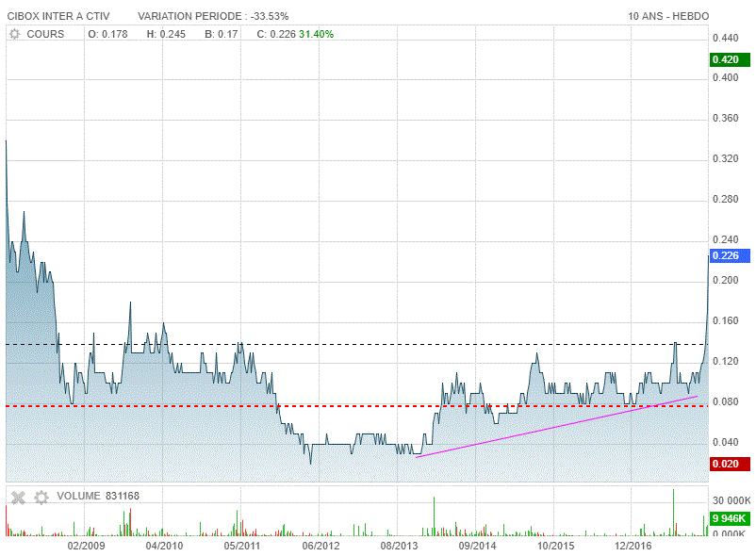Open the COURS indicator settings gear
756x556 pixels.
15,34
